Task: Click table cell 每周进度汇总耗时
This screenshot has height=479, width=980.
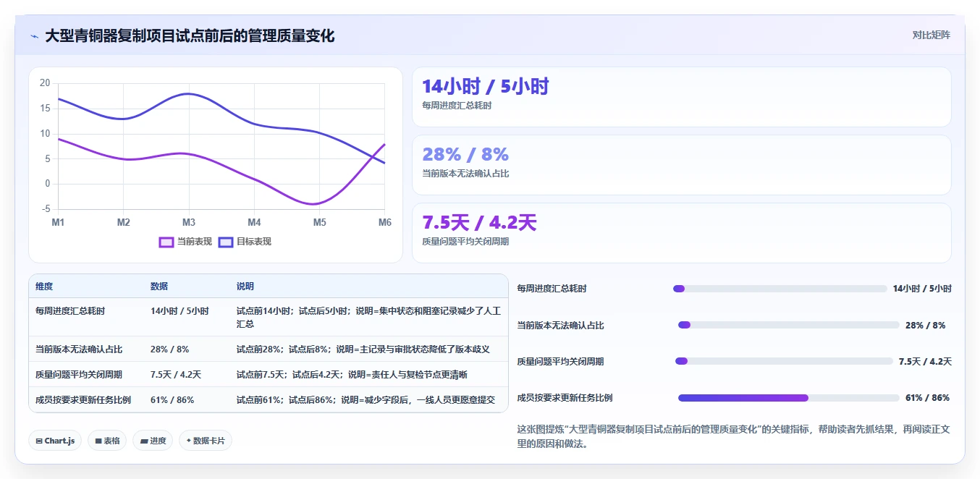Action: point(70,311)
